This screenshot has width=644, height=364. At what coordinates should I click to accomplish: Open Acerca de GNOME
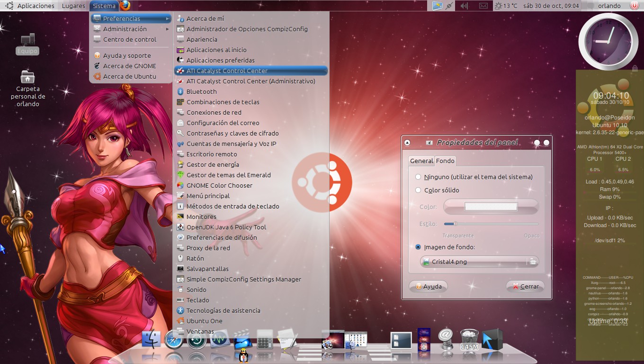(x=130, y=66)
